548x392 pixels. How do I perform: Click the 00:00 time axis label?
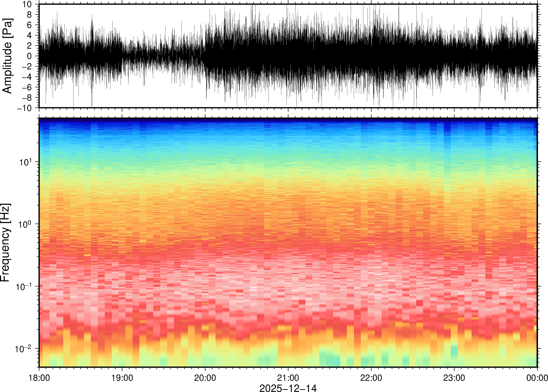pos(537,378)
